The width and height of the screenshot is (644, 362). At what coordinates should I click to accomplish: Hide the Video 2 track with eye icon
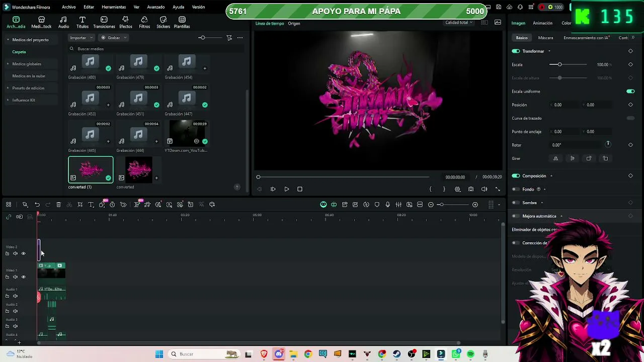23,253
